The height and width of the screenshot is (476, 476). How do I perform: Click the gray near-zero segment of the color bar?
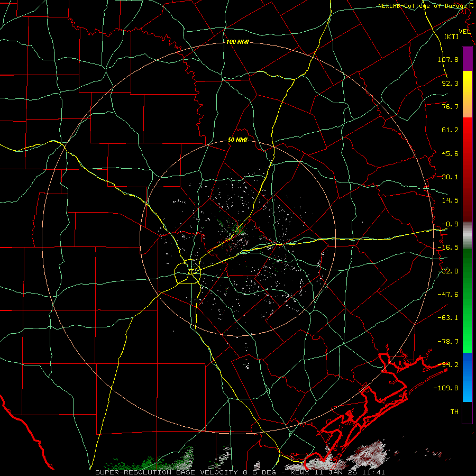pyautogui.click(x=467, y=235)
